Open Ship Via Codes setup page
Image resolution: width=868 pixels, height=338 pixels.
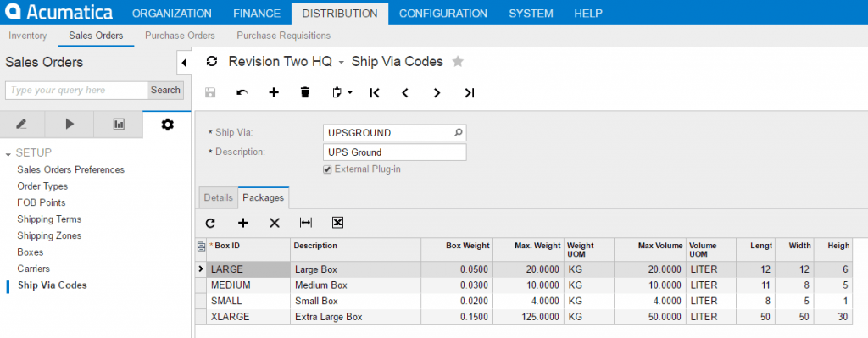pyautogui.click(x=52, y=285)
